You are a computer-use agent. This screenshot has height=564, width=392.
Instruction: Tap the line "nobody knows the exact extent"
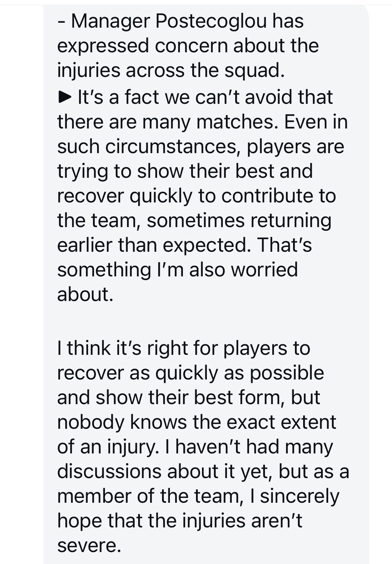tap(197, 422)
